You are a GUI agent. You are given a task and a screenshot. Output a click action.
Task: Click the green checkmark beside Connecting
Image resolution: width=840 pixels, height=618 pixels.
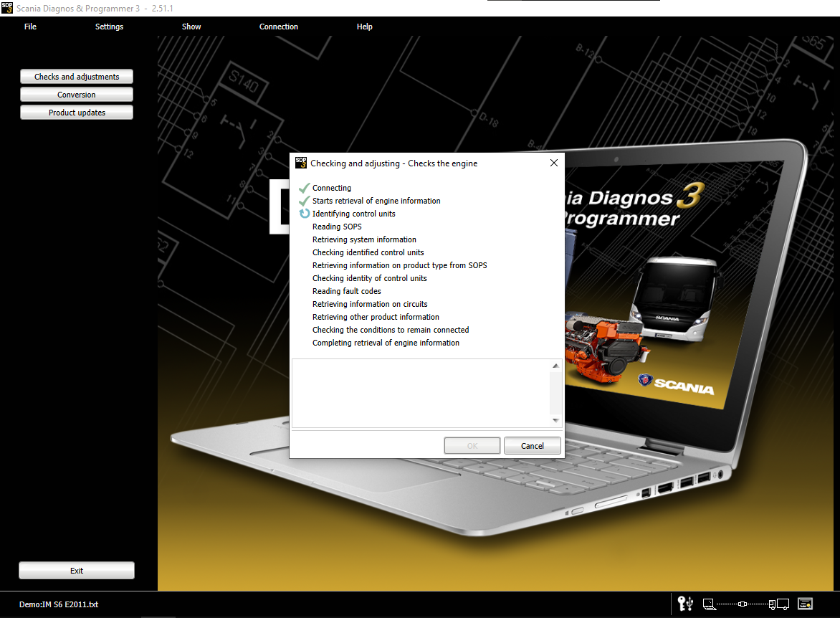(305, 188)
